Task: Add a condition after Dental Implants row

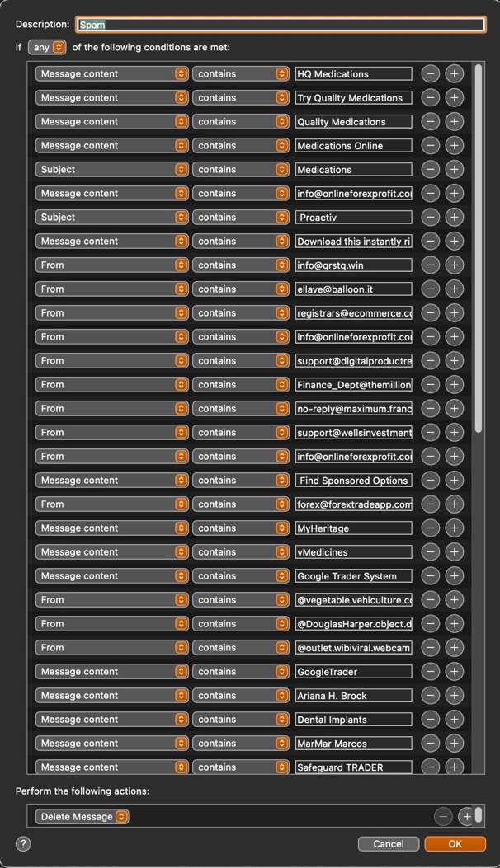Action: 454,719
